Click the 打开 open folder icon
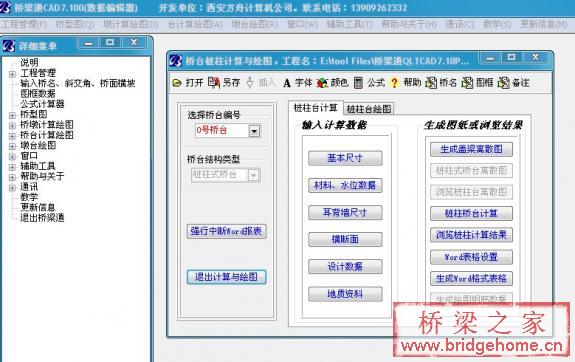575x362 pixels. 177,83
